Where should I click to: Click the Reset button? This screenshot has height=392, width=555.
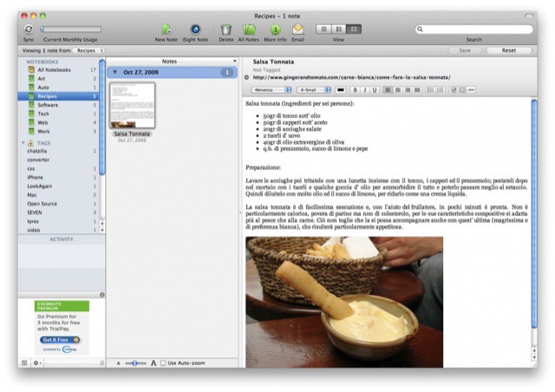tap(509, 50)
